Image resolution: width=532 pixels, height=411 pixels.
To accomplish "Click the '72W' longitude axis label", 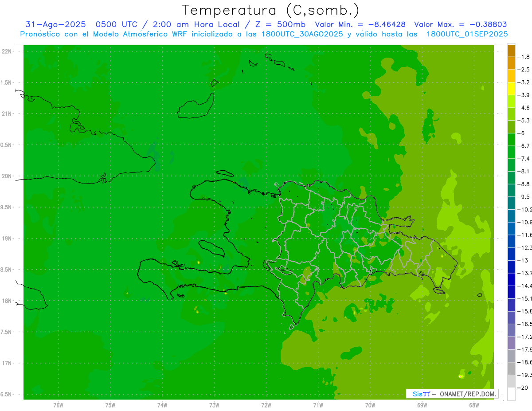I will 266,405.
